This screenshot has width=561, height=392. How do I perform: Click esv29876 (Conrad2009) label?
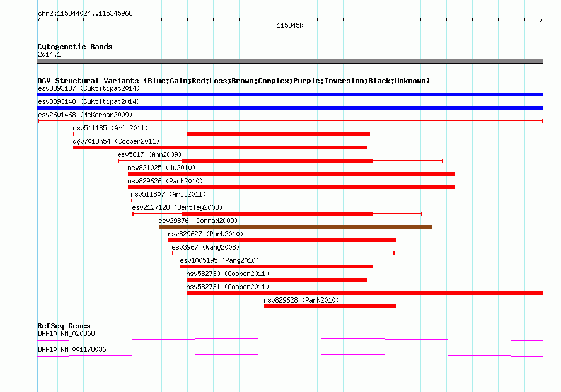click(198, 221)
